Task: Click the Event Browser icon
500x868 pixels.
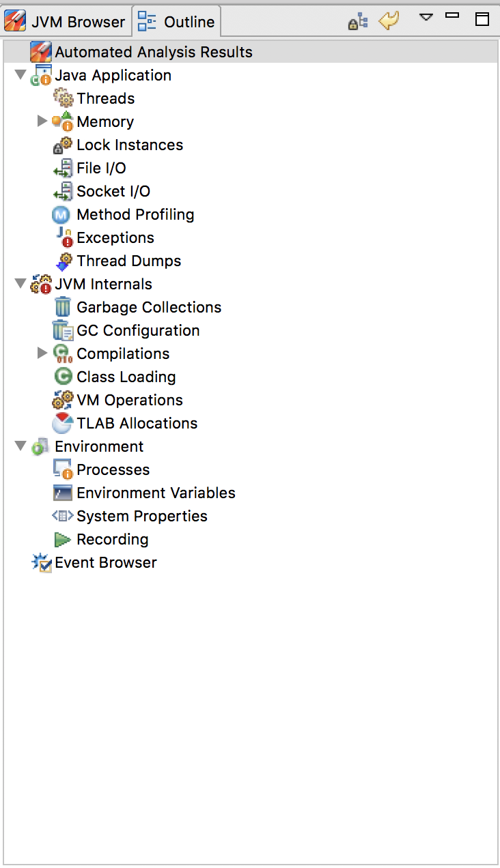Action: pos(42,563)
